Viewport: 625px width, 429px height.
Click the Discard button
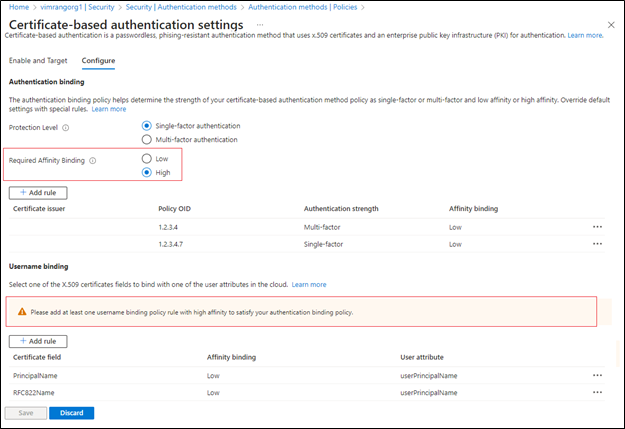(x=72, y=413)
